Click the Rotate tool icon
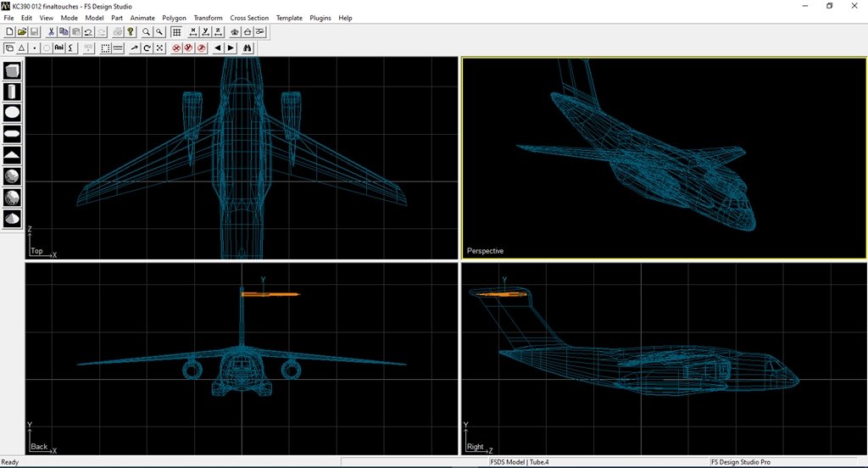The width and height of the screenshot is (868, 468). tap(147, 48)
